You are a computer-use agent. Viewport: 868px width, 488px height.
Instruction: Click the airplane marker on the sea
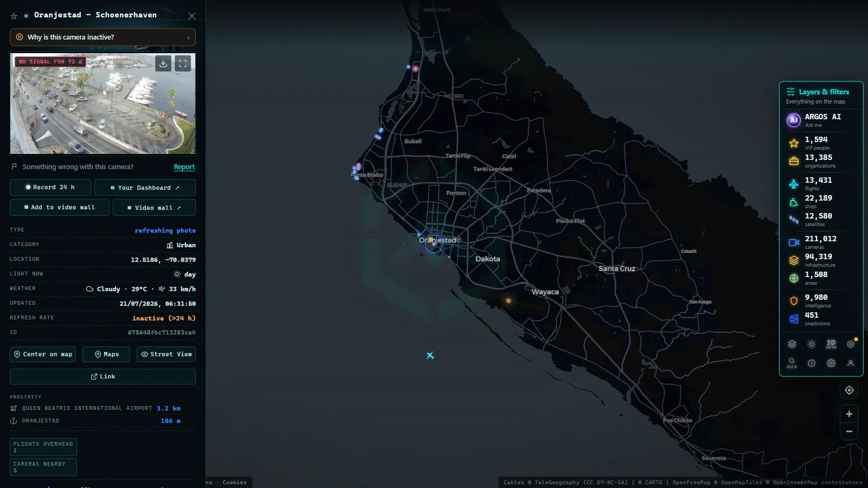coord(430,356)
